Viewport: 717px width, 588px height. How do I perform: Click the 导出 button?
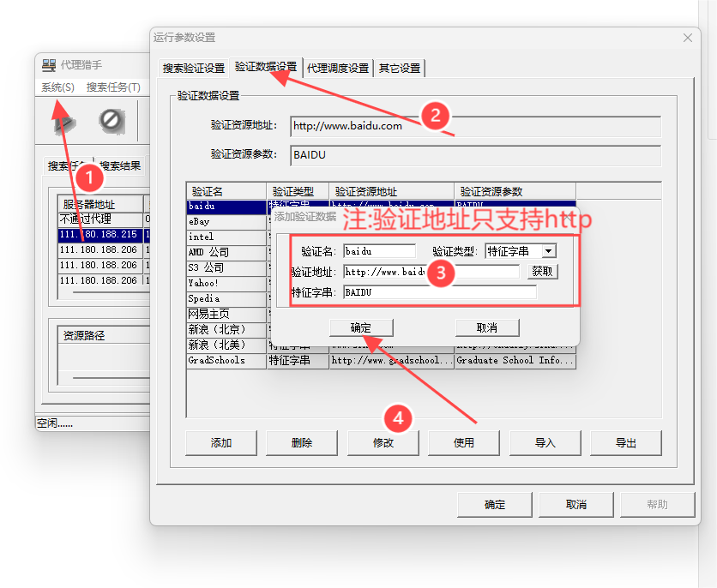pyautogui.click(x=625, y=443)
